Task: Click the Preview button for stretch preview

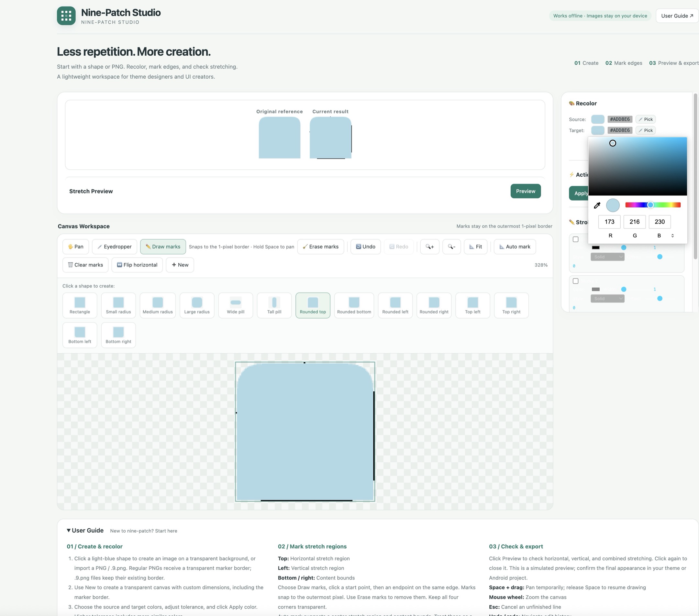Action: pos(526,191)
